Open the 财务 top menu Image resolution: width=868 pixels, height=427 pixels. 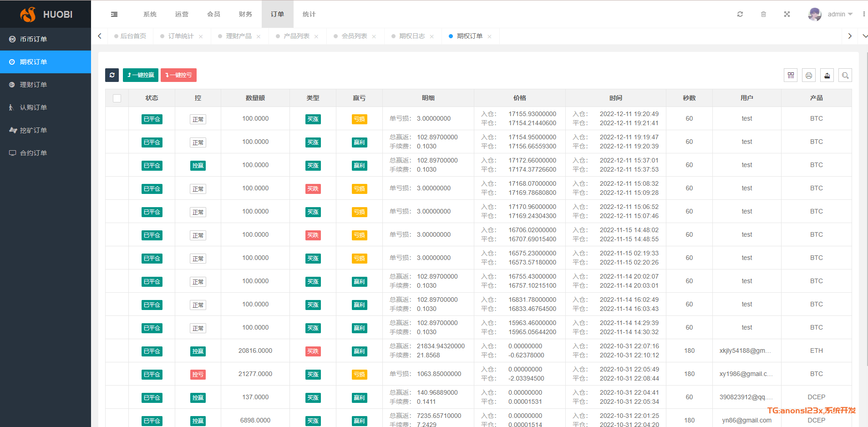pyautogui.click(x=245, y=14)
